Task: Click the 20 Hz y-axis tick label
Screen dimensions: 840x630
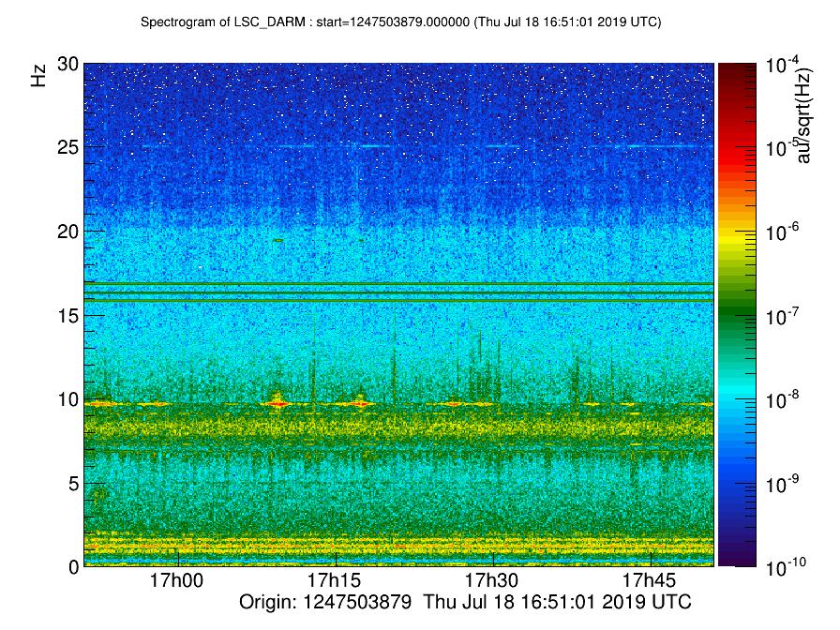Action: click(66, 231)
